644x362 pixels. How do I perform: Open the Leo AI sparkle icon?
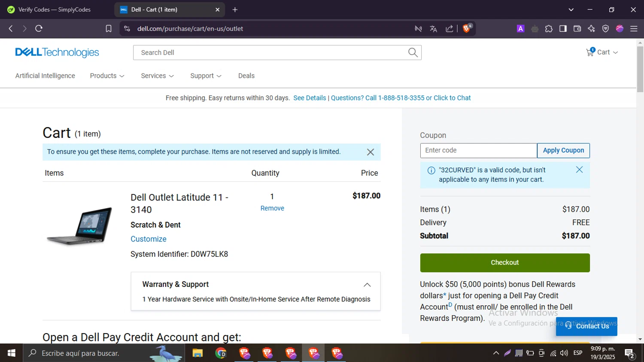tap(591, 29)
